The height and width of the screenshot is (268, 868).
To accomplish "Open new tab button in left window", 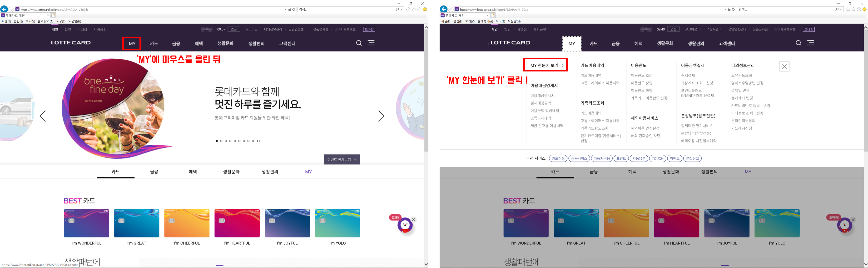I will coord(53,15).
